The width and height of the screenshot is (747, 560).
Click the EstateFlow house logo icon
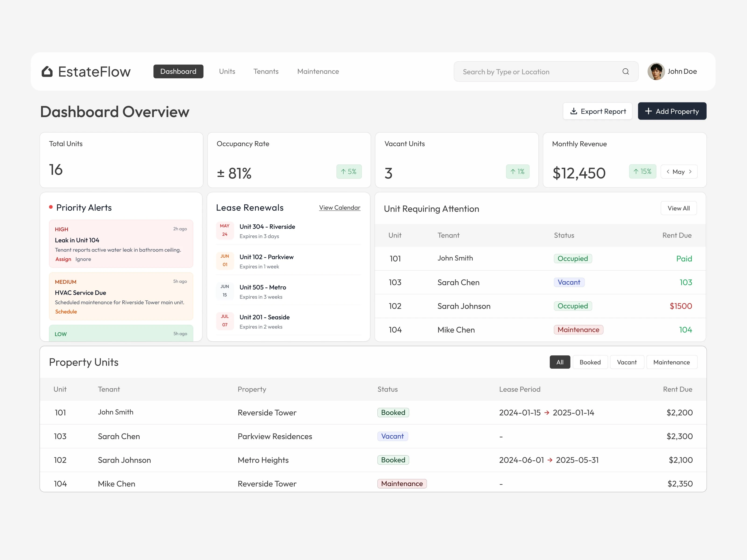(47, 72)
